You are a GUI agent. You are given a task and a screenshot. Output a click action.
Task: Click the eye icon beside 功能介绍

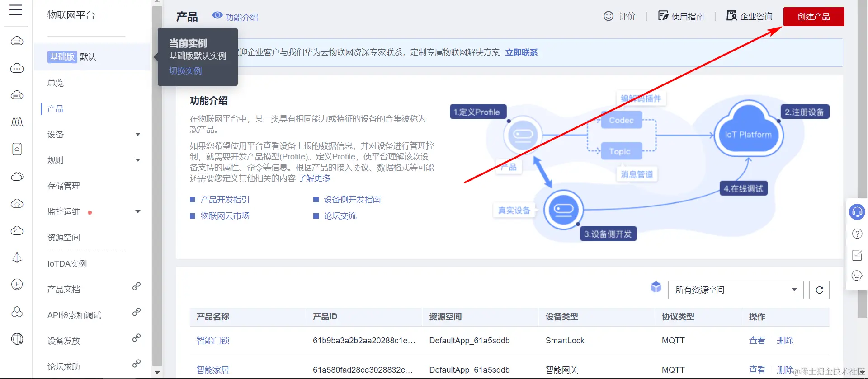(x=217, y=15)
